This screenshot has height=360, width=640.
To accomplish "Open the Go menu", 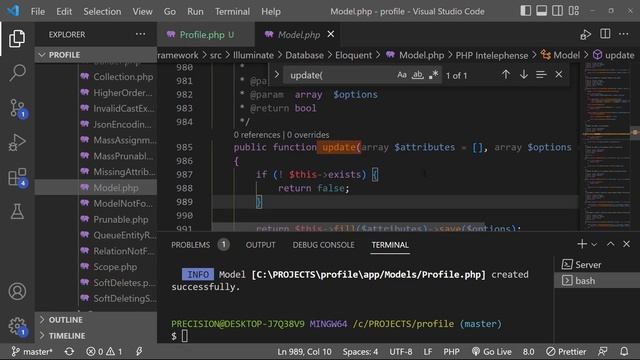I will 170,11.
